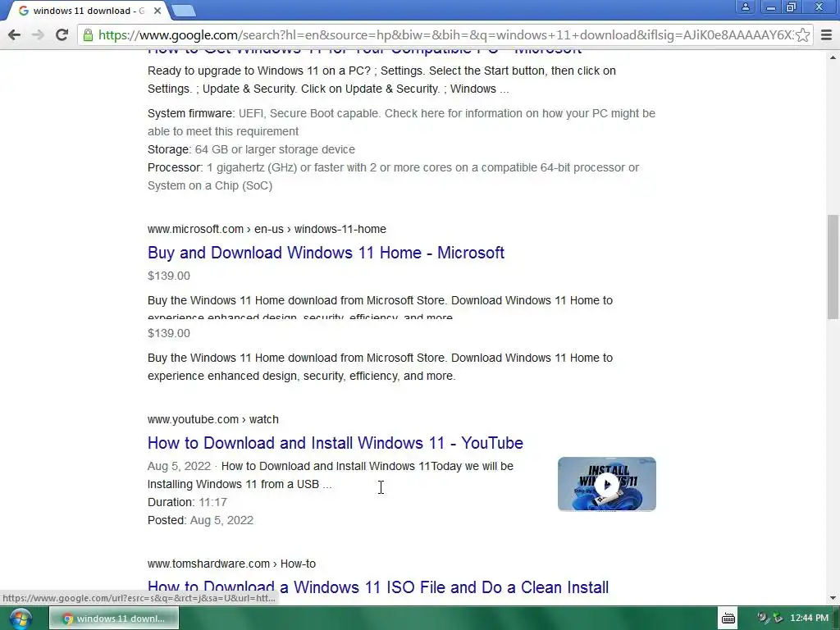
Task: View site security via green padlock icon
Action: pyautogui.click(x=89, y=35)
